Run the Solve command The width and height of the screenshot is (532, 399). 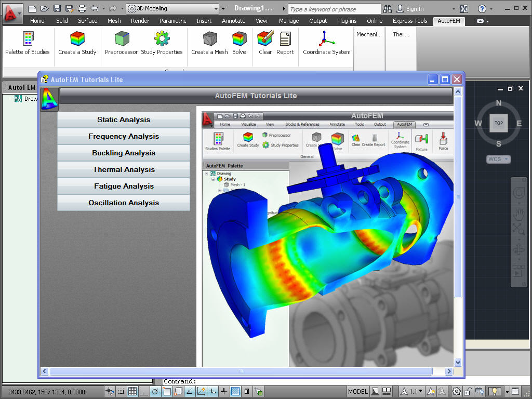[239, 43]
